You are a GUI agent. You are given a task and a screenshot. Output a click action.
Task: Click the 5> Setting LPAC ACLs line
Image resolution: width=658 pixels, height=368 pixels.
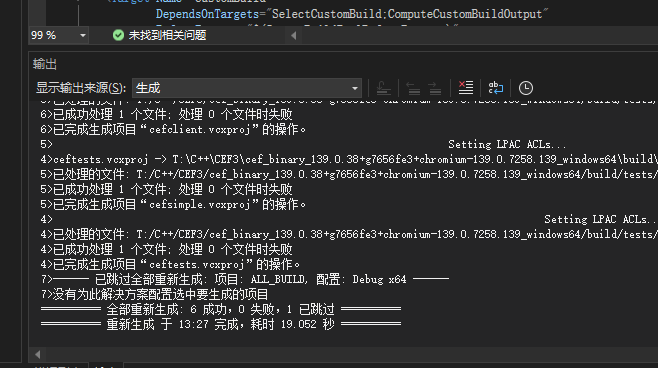pyautogui.click(x=303, y=145)
